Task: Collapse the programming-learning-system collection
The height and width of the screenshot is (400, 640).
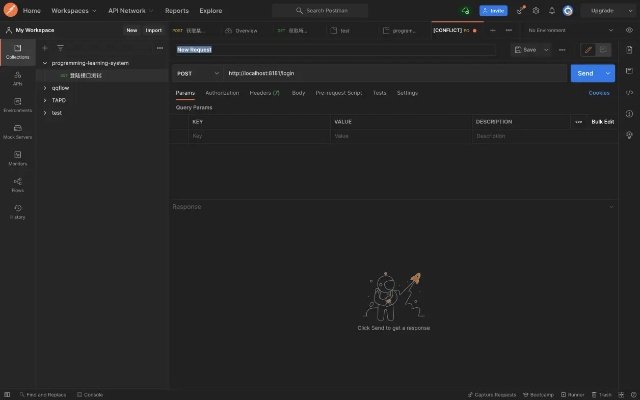Action: (x=45, y=63)
